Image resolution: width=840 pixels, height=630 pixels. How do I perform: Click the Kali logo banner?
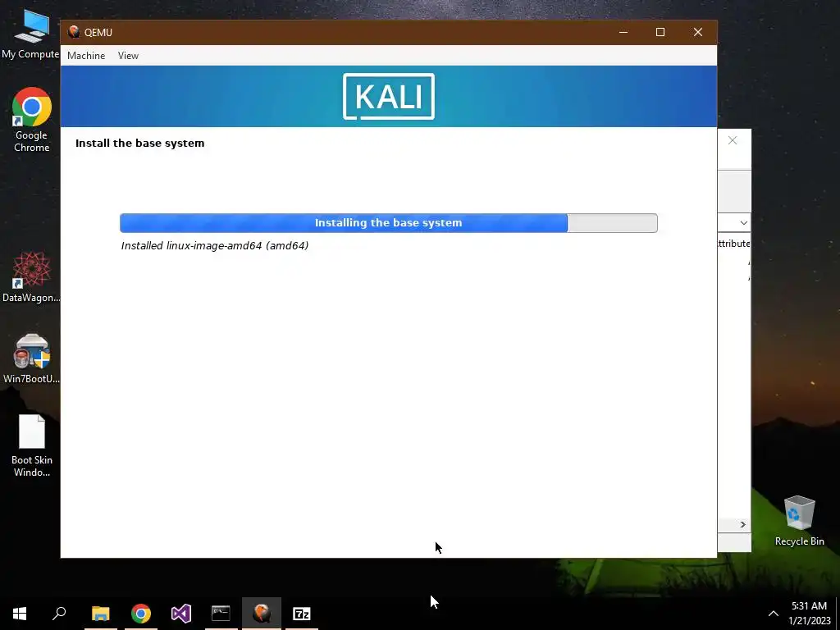click(x=388, y=97)
